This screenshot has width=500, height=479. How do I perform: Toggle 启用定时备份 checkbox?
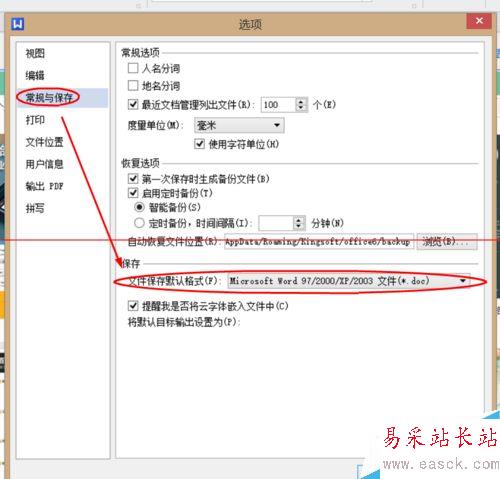(133, 193)
